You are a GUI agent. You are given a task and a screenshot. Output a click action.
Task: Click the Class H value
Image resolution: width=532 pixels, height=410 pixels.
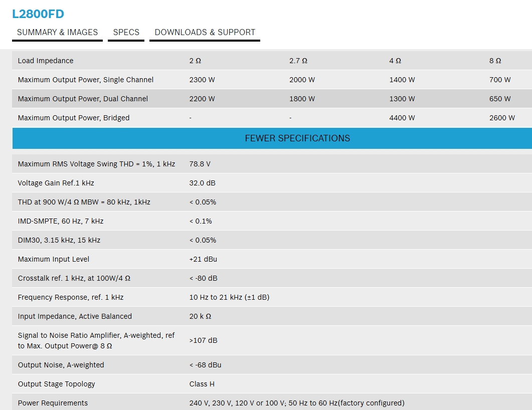tap(202, 384)
